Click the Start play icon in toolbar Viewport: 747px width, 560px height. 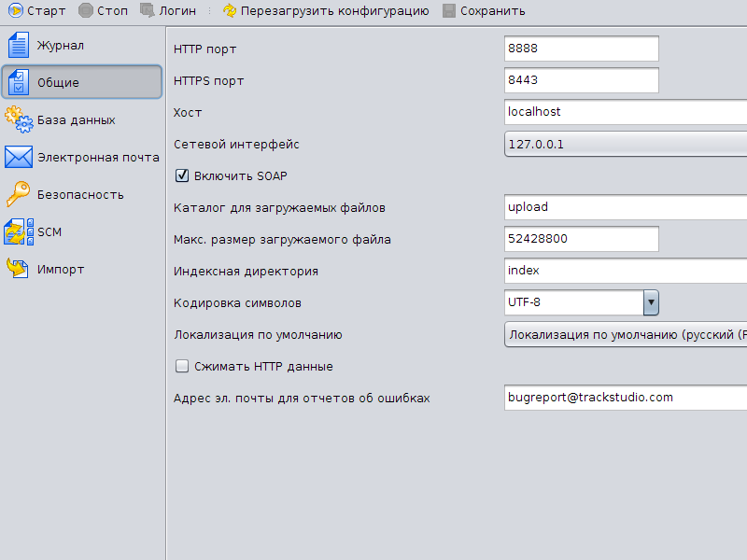pyautogui.click(x=14, y=11)
